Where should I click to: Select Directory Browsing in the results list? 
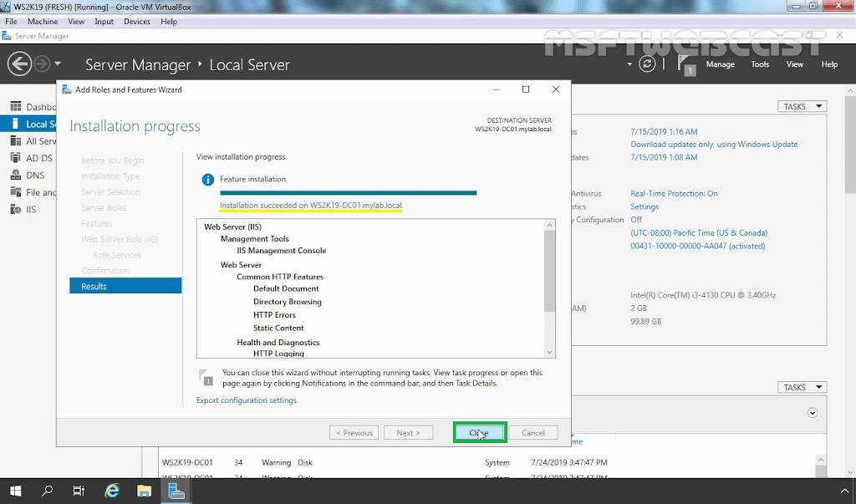(x=288, y=302)
